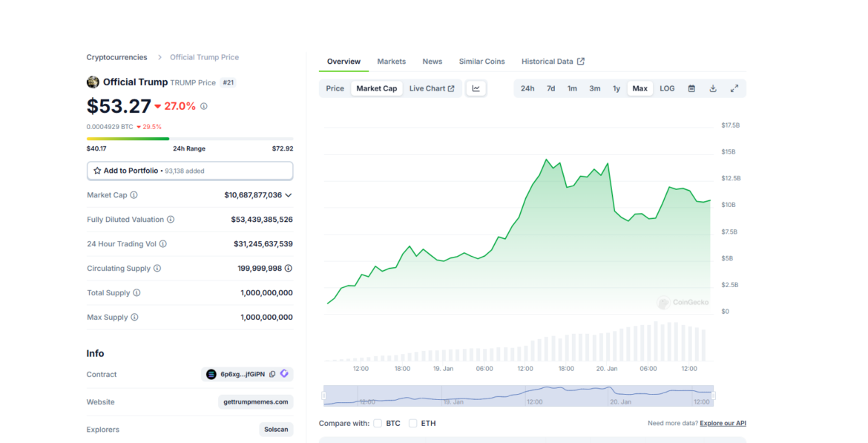Open the calendar date range picker
868x443 pixels.
coord(691,88)
